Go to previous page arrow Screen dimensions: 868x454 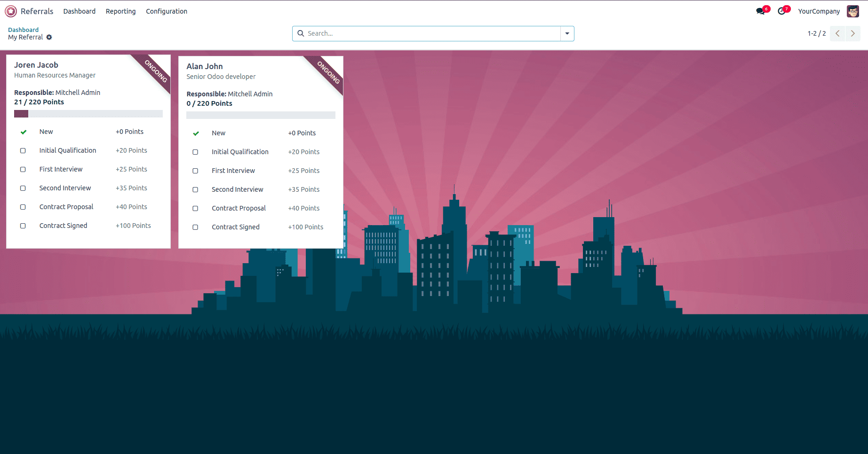(837, 33)
